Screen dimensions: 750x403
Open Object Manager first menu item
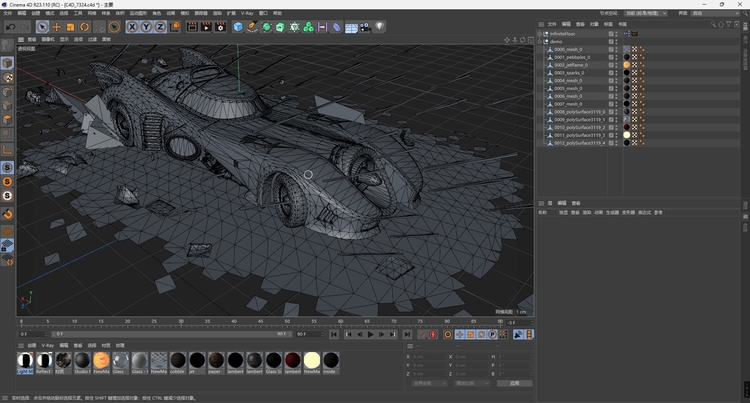[552, 24]
